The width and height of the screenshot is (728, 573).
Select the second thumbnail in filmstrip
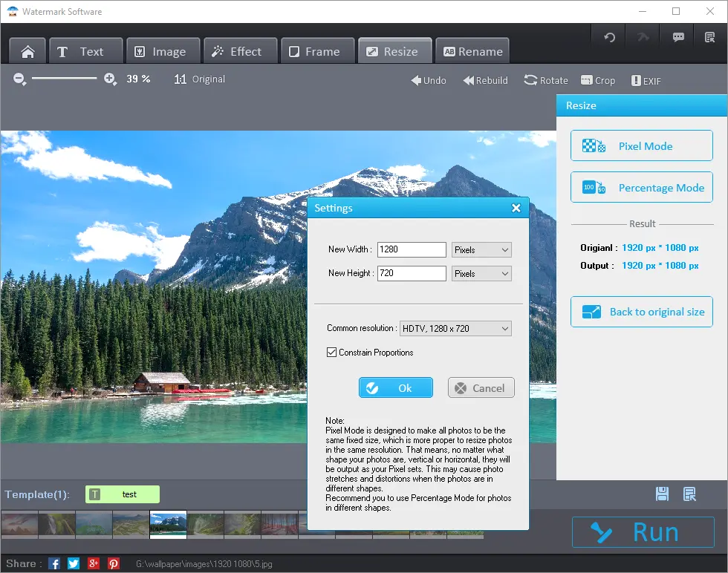click(x=56, y=524)
